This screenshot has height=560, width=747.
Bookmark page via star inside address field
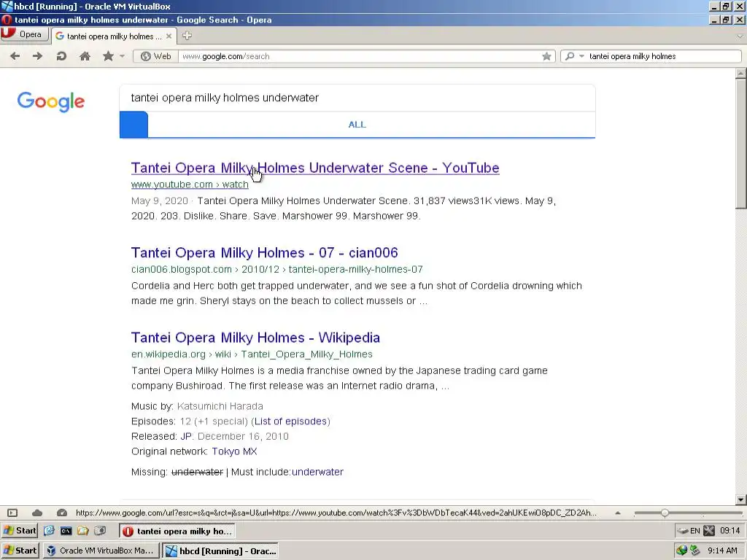[x=546, y=56]
